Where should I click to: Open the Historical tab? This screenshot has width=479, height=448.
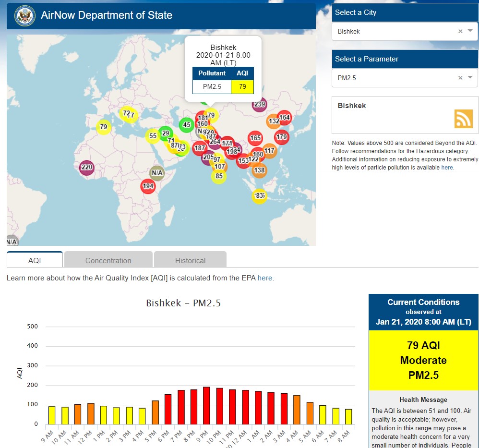(190, 260)
